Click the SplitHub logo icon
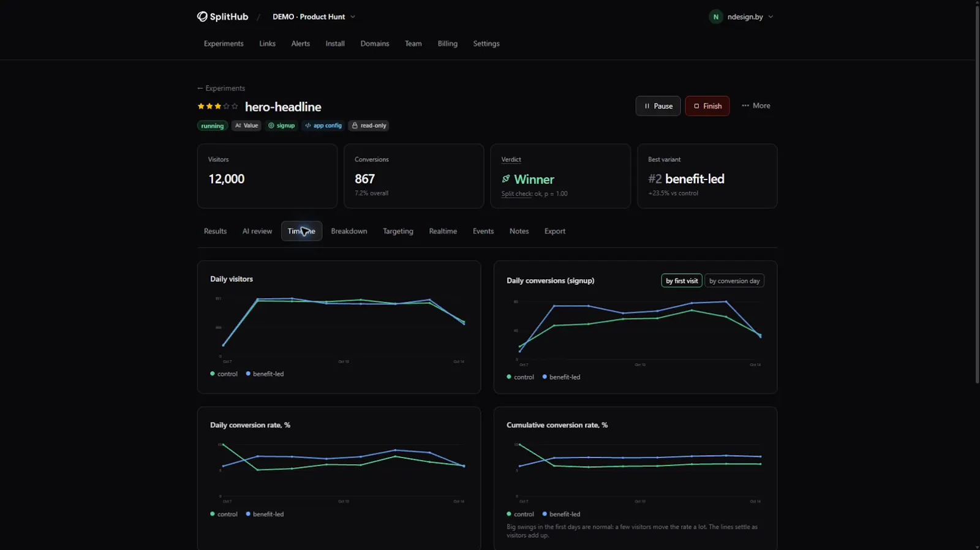 202,17
